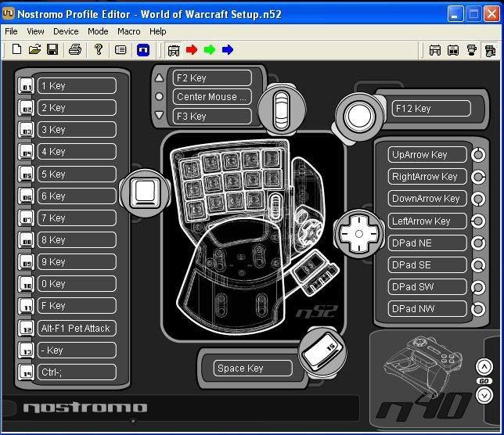This screenshot has width=504, height=435.
Task: Click the list view toolbar icon
Action: pyautogui.click(x=121, y=50)
